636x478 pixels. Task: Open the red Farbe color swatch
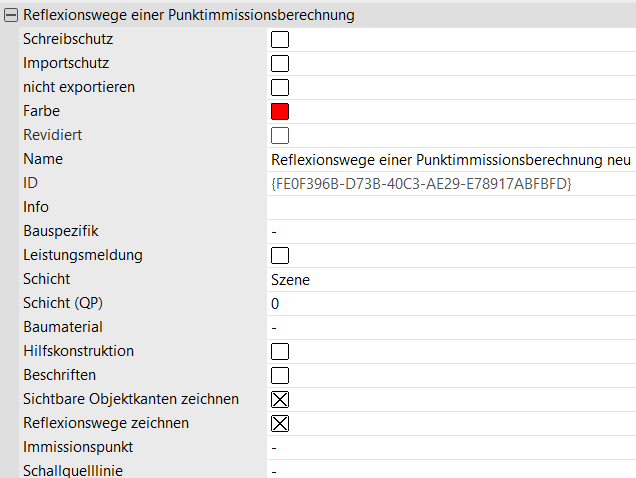(x=280, y=111)
